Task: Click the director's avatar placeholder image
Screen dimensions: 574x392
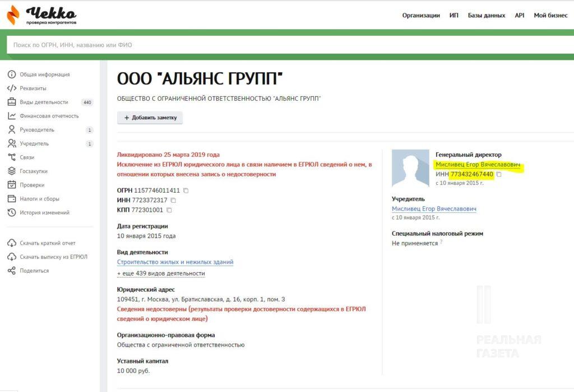Action: (x=410, y=169)
